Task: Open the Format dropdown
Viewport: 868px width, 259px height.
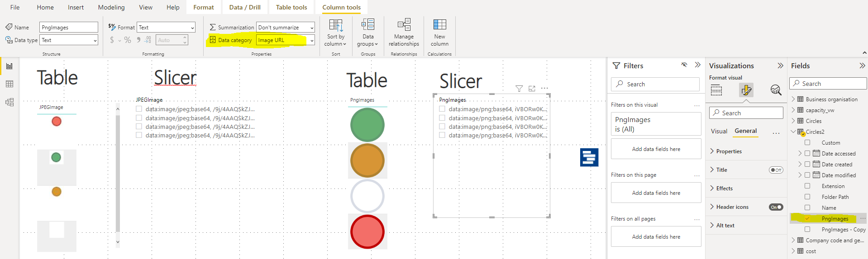Action: tap(166, 28)
